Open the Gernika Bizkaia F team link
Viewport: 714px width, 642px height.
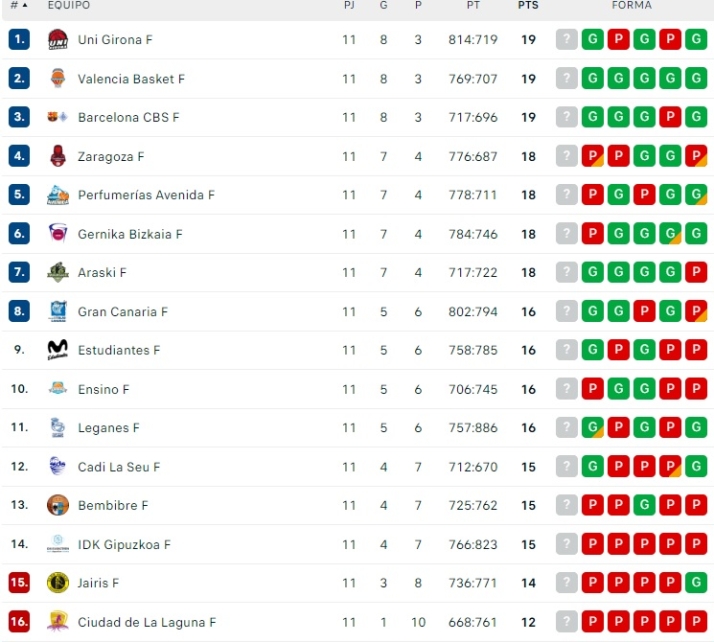point(130,234)
